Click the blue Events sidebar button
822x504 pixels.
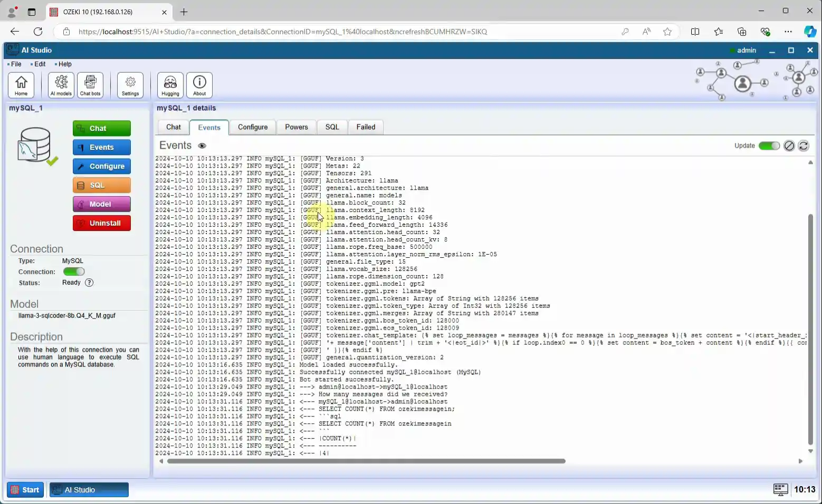[102, 147]
